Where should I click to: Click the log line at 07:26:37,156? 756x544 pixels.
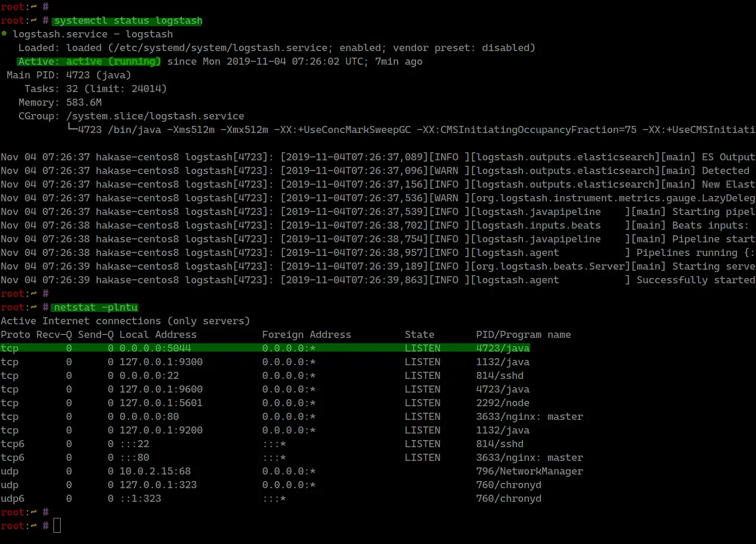(x=378, y=185)
